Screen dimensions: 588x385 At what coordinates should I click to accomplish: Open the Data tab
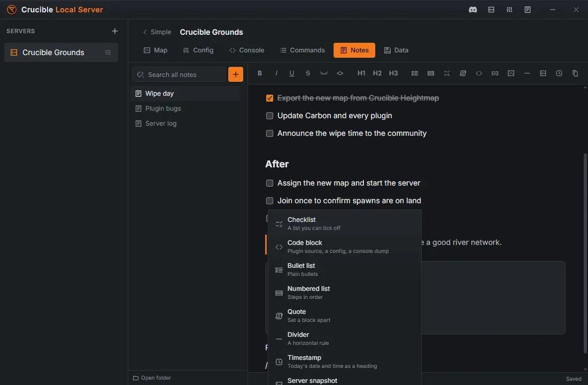[396, 50]
